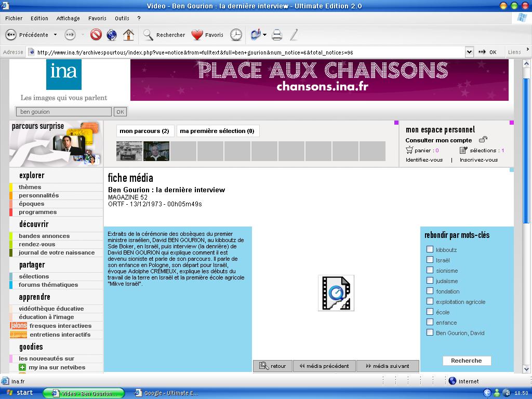Click the panier cart icon
This screenshot has width=532, height=399.
point(409,150)
